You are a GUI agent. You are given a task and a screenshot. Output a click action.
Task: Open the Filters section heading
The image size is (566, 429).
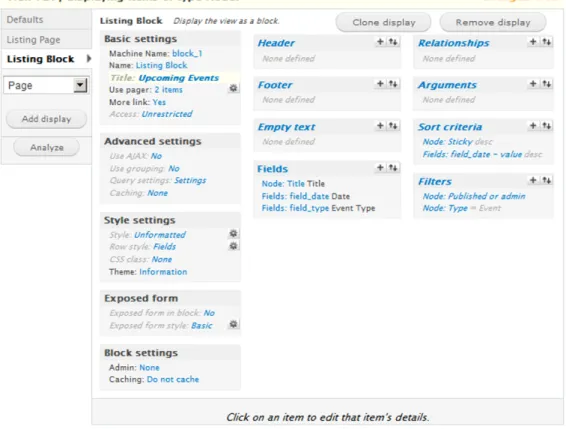[435, 182]
